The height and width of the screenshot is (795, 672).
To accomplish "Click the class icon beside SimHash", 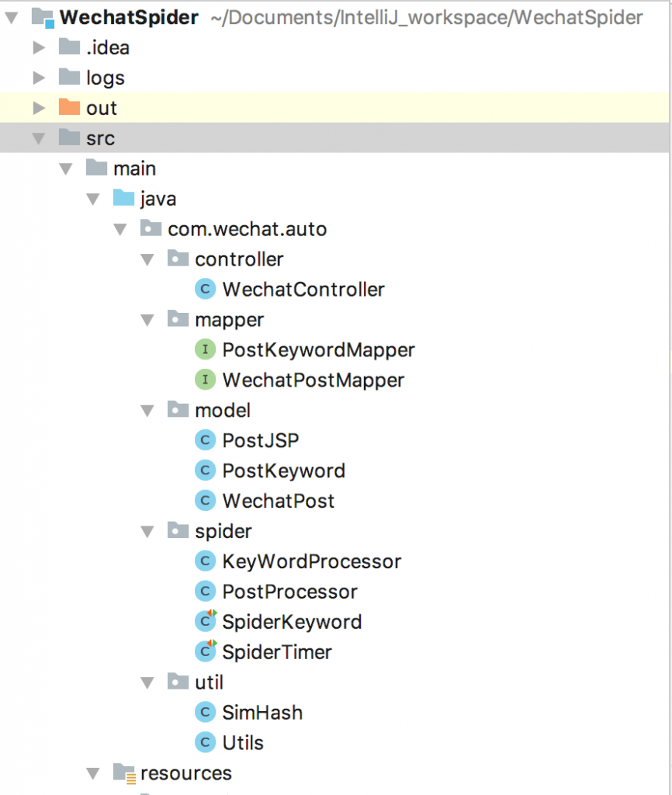I will (205, 713).
